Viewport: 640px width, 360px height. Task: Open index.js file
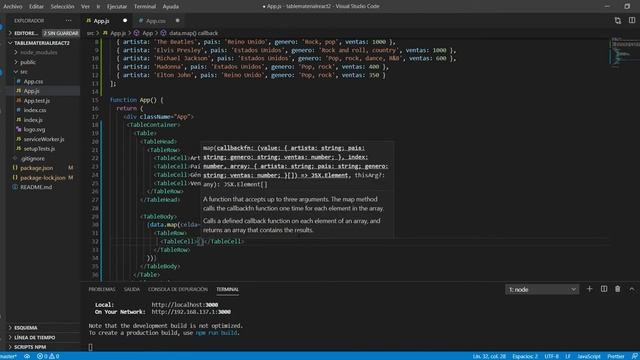(33, 120)
